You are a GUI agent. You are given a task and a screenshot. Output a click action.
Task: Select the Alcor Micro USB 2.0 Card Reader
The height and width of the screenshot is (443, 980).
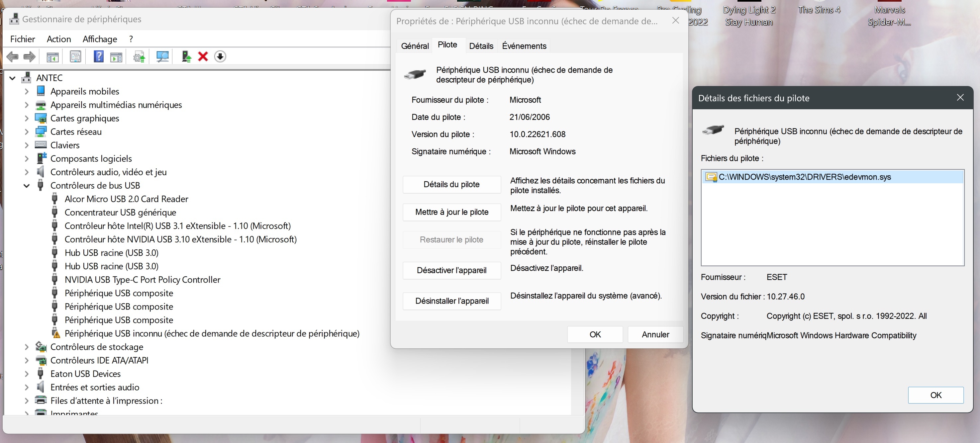(x=126, y=199)
